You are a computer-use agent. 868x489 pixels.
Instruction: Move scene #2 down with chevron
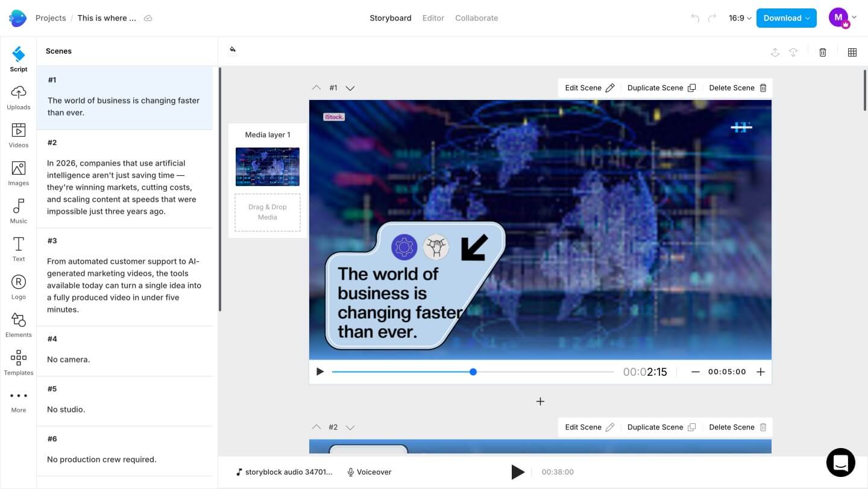(x=350, y=427)
